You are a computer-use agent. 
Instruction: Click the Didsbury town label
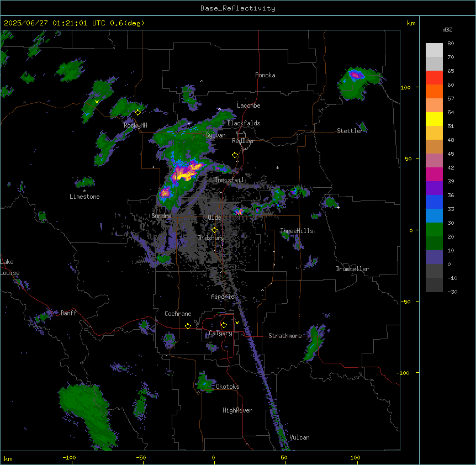tap(211, 238)
